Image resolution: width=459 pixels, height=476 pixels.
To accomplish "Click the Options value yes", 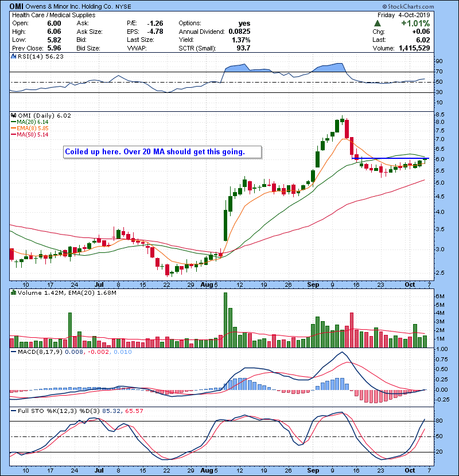I will point(244,24).
